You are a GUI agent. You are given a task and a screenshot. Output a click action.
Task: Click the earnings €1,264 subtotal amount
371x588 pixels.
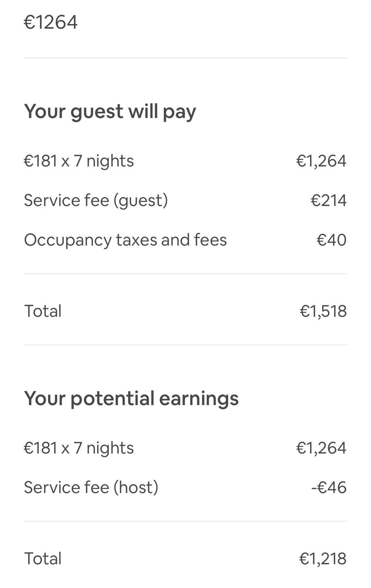pos(321,448)
